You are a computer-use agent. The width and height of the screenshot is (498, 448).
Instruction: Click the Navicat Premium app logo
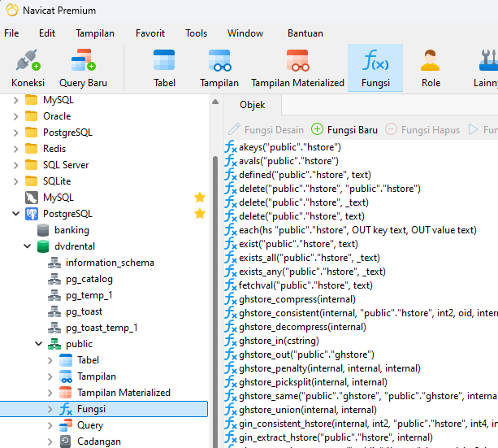[12, 10]
